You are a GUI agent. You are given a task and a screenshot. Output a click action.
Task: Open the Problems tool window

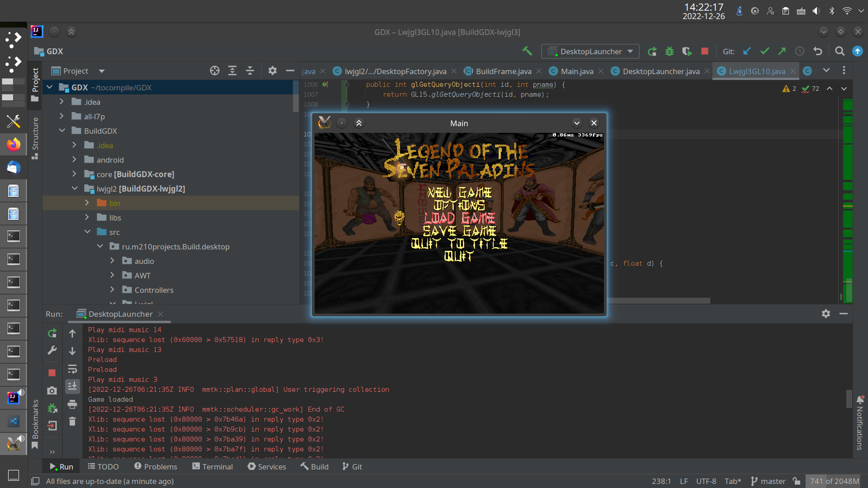point(156,466)
